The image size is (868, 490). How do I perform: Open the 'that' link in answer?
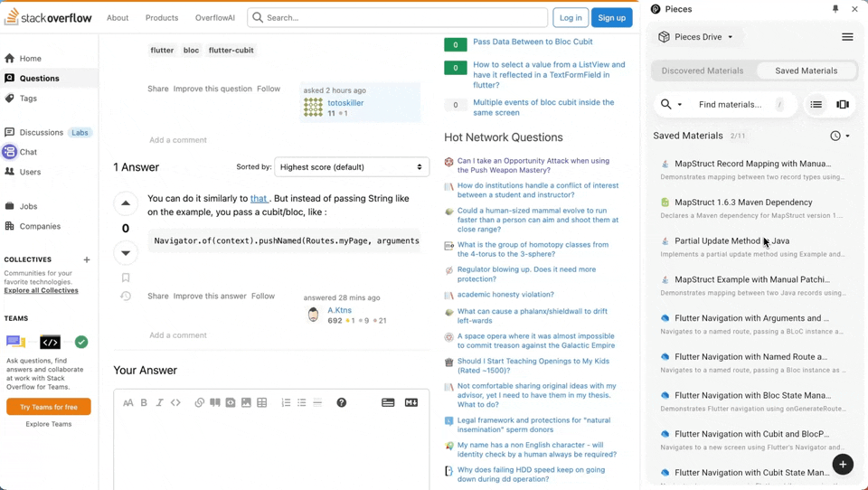tap(259, 198)
